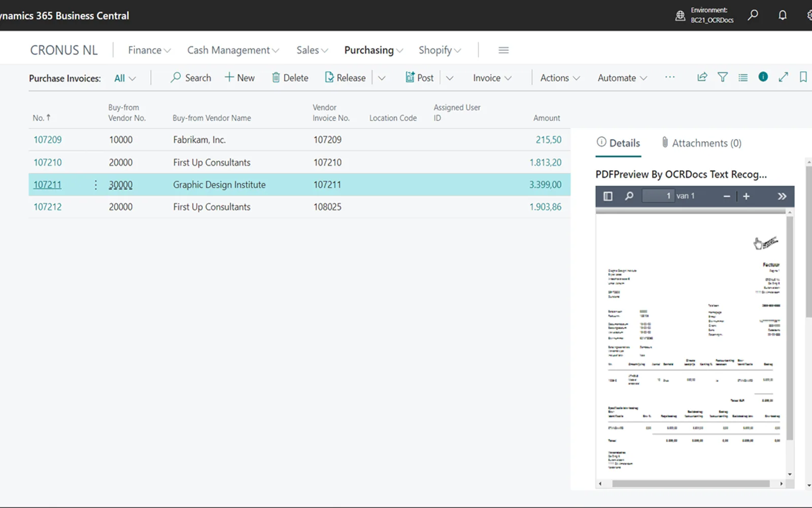Click the Release action
This screenshot has height=508, width=812.
(345, 78)
